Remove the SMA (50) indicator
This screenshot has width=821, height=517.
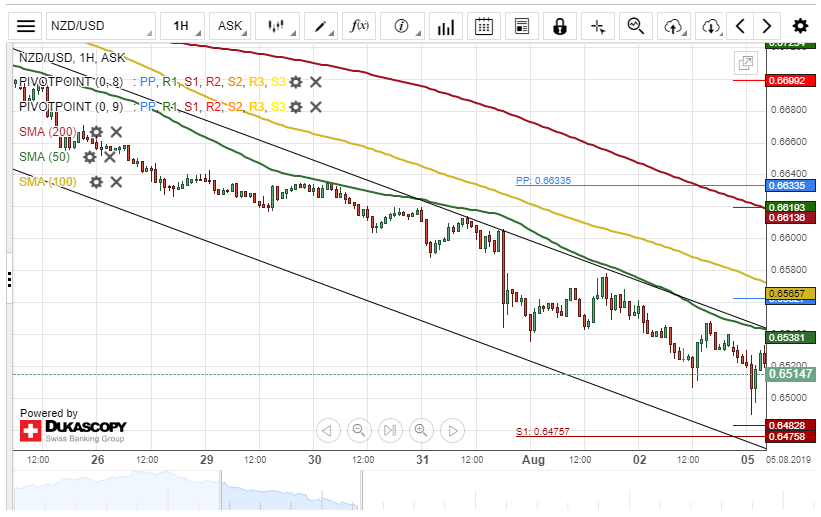click(x=109, y=157)
